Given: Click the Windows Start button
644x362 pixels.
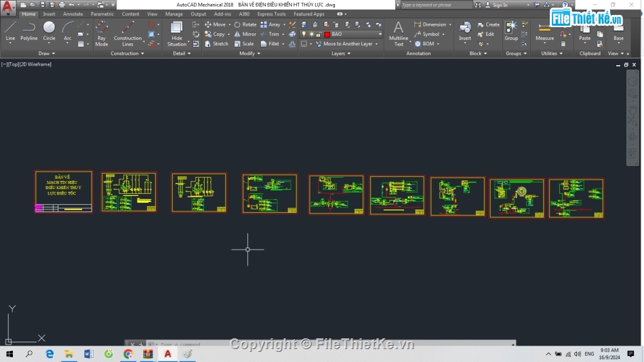Looking at the screenshot, I should (x=9, y=354).
